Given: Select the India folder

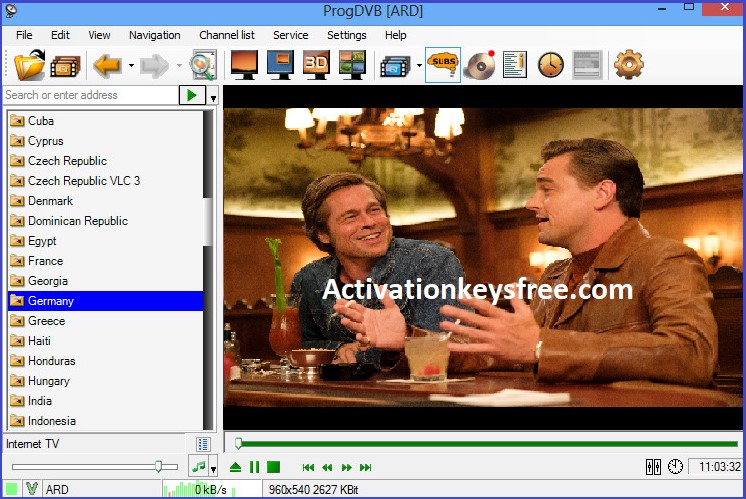Looking at the screenshot, I should click(105, 401).
